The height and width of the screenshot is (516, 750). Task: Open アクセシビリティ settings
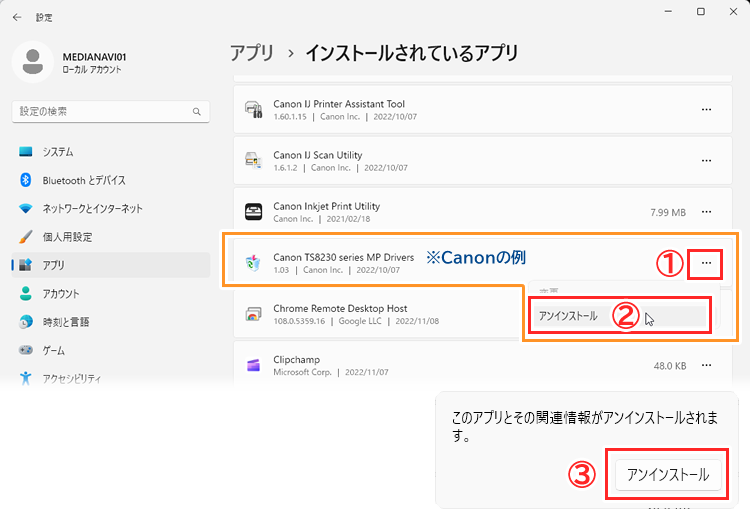[110, 378]
